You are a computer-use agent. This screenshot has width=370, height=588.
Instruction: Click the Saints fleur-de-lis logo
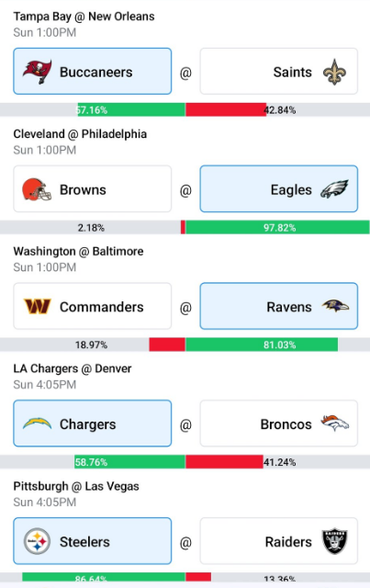tap(334, 72)
